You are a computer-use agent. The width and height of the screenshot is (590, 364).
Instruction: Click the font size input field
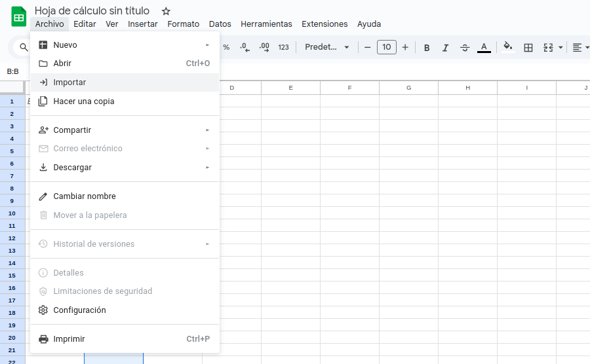tap(387, 47)
